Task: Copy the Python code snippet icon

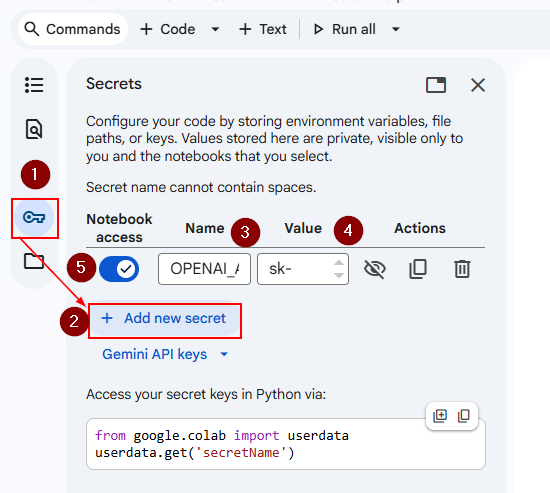Action: pos(464,416)
